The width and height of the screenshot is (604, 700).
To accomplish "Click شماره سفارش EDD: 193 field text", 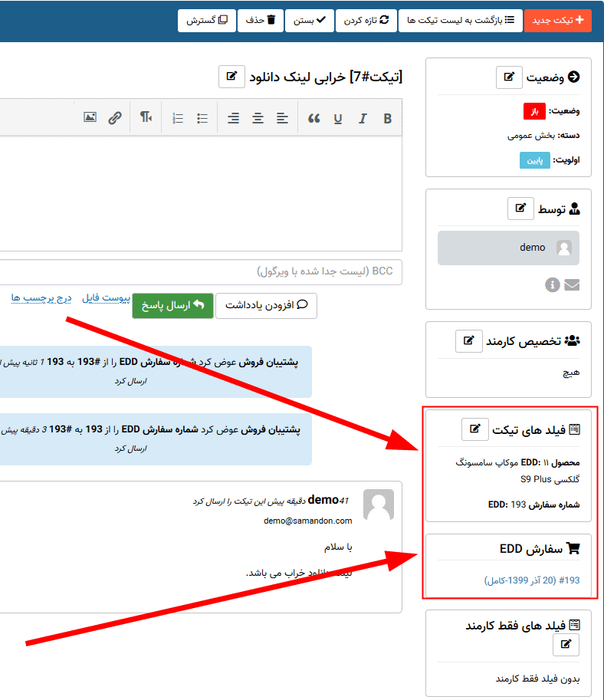I will pyautogui.click(x=534, y=504).
